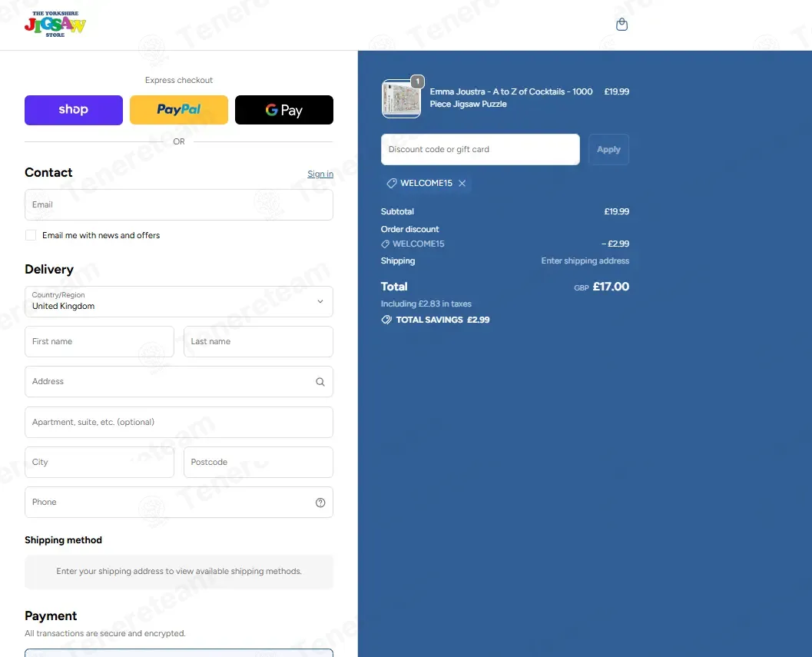
Task: Focus the City field
Action: pos(99,462)
